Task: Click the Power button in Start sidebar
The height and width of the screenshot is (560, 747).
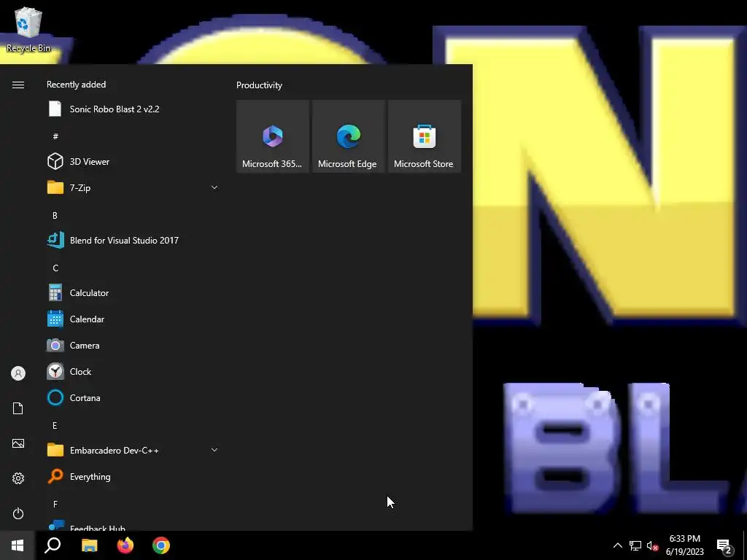Action: tap(18, 513)
